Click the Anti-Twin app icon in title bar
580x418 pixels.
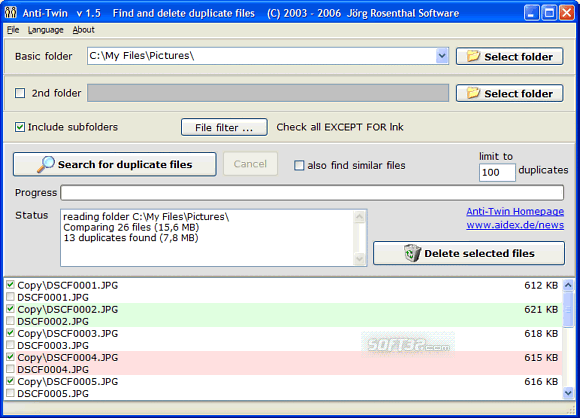pyautogui.click(x=11, y=13)
